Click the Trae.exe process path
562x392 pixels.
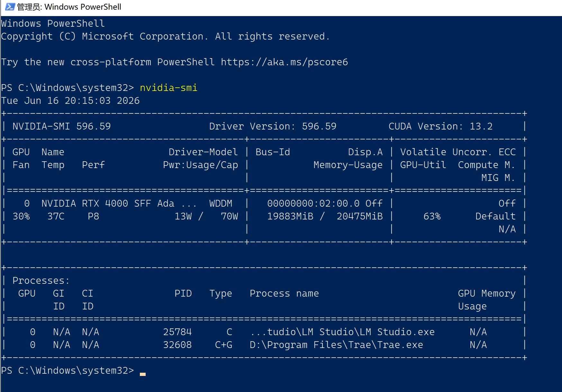336,345
